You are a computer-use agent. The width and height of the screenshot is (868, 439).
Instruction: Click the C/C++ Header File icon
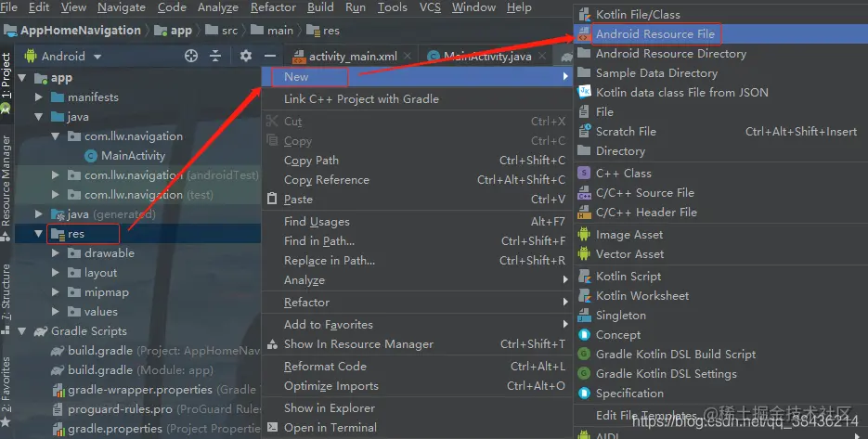pos(584,212)
